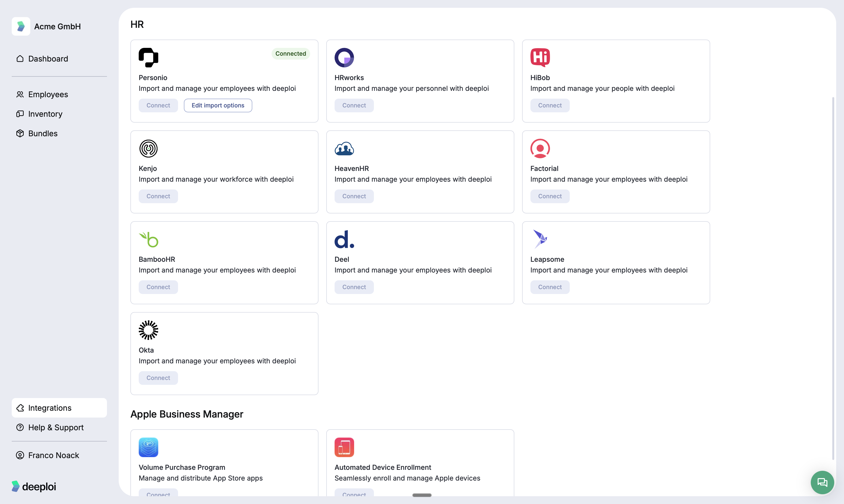The height and width of the screenshot is (504, 844).
Task: Connect the Factorial integration
Action: (550, 196)
